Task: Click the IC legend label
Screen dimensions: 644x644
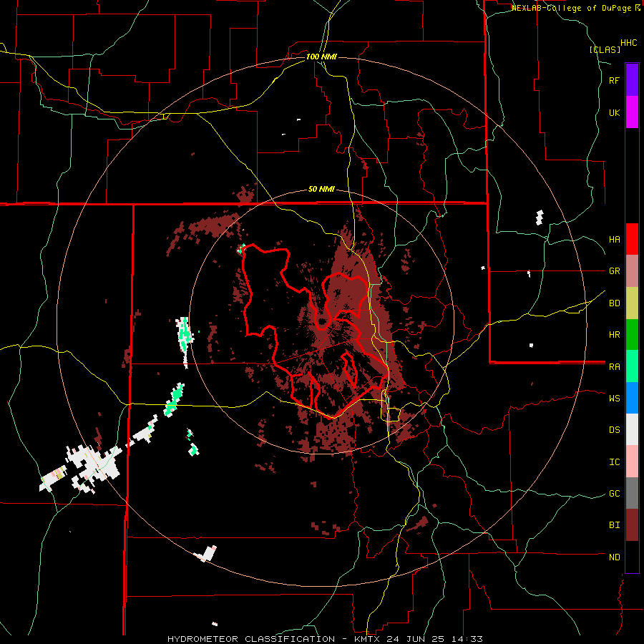Action: 614,462
